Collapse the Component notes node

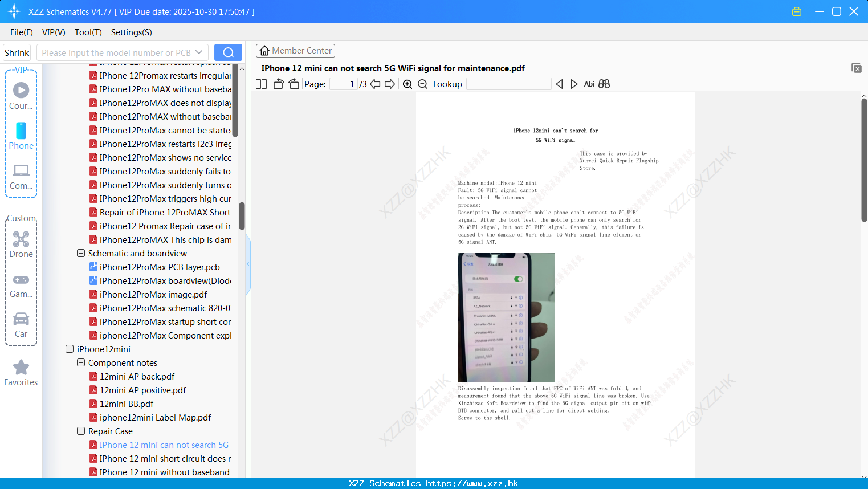pyautogui.click(x=81, y=362)
